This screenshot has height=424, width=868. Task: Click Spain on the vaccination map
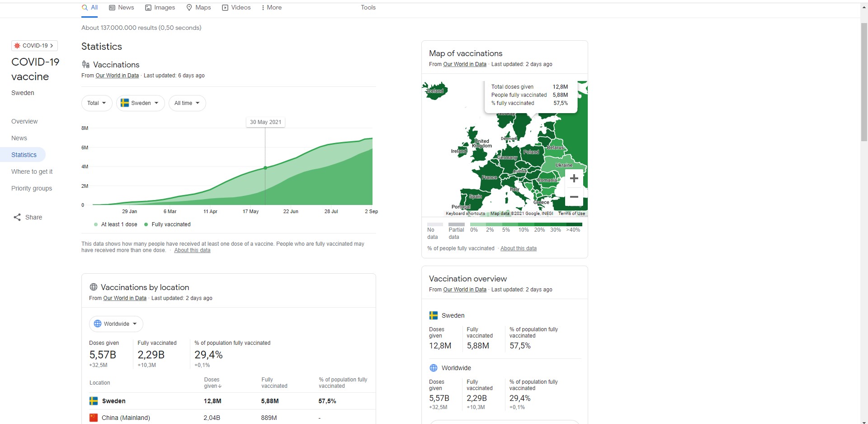475,196
